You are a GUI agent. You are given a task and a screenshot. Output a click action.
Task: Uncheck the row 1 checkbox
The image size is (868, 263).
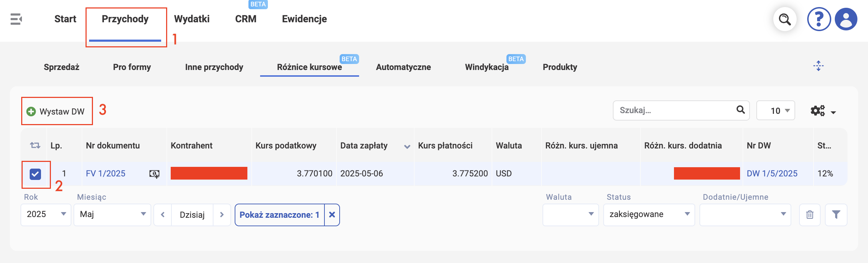[35, 174]
